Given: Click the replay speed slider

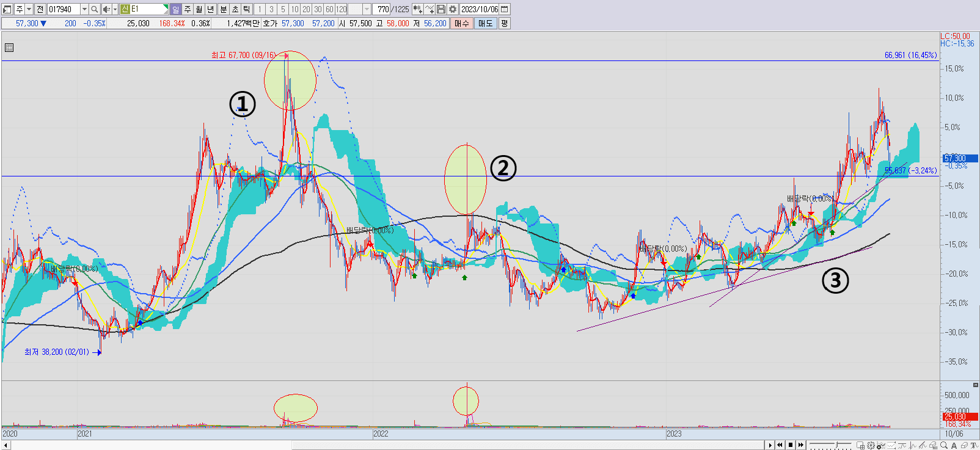Looking at the screenshot, I should pyautogui.click(x=830, y=445).
